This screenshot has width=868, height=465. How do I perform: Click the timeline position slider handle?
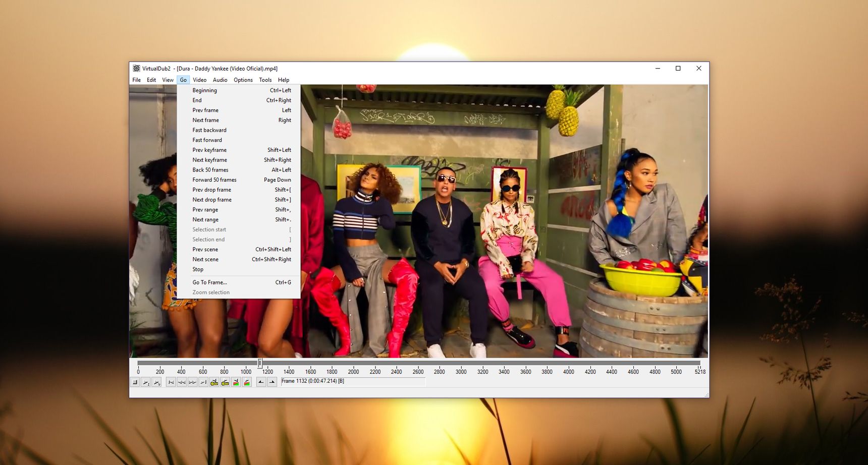coord(260,363)
